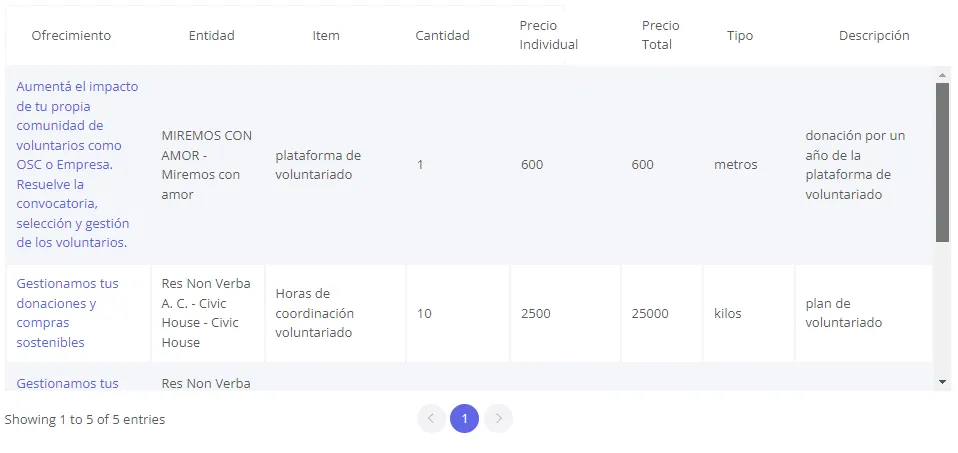Click the table's vertical scrollbar thumb
958x453 pixels.
(x=942, y=160)
